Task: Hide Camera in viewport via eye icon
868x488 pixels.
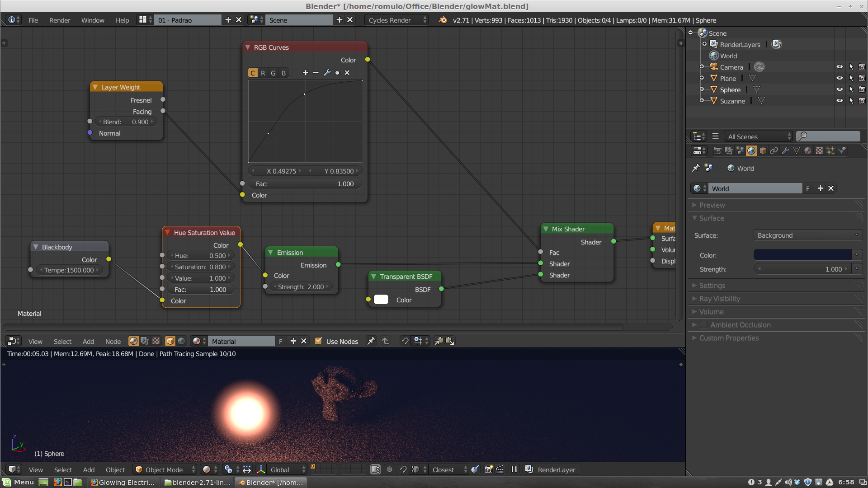Action: pos(840,67)
